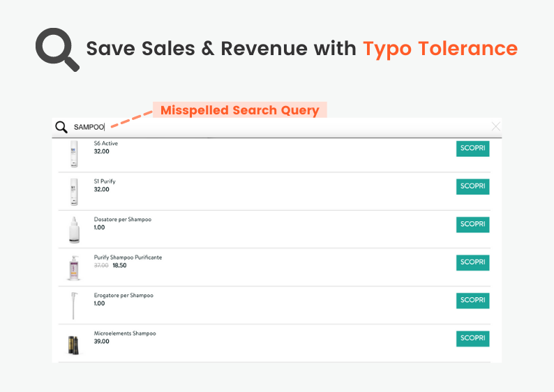Viewport: 554px width, 392px height.
Task: Clear search with the X icon
Action: click(495, 126)
